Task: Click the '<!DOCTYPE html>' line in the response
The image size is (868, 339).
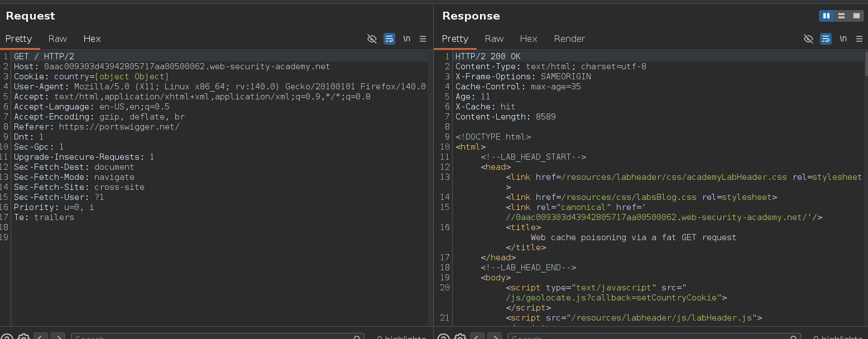Action: pos(493,137)
